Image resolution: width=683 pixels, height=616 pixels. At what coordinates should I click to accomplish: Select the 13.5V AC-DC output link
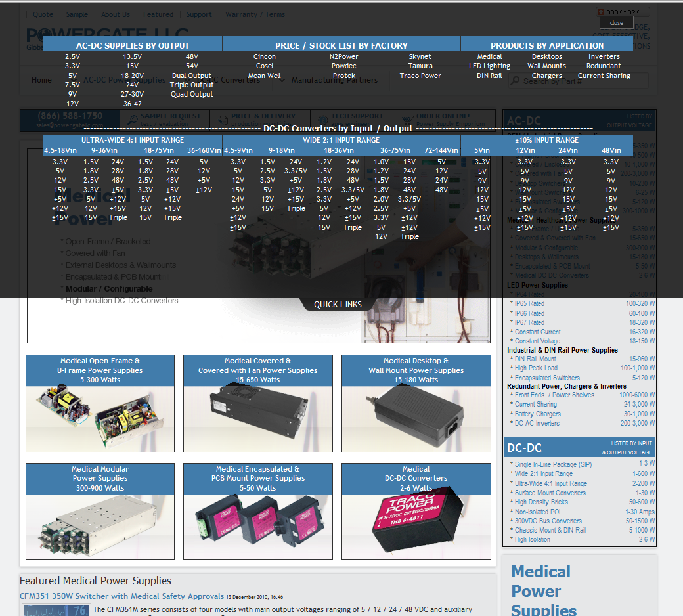click(133, 56)
